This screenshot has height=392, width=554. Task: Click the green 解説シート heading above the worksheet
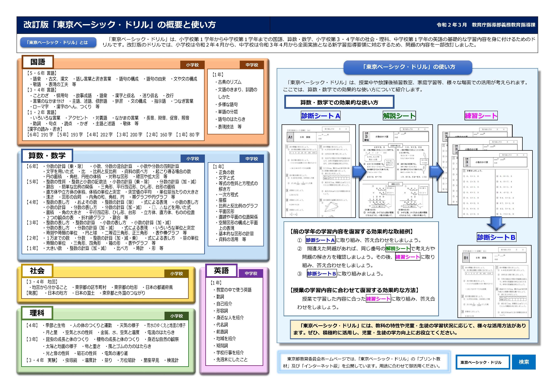click(399, 116)
